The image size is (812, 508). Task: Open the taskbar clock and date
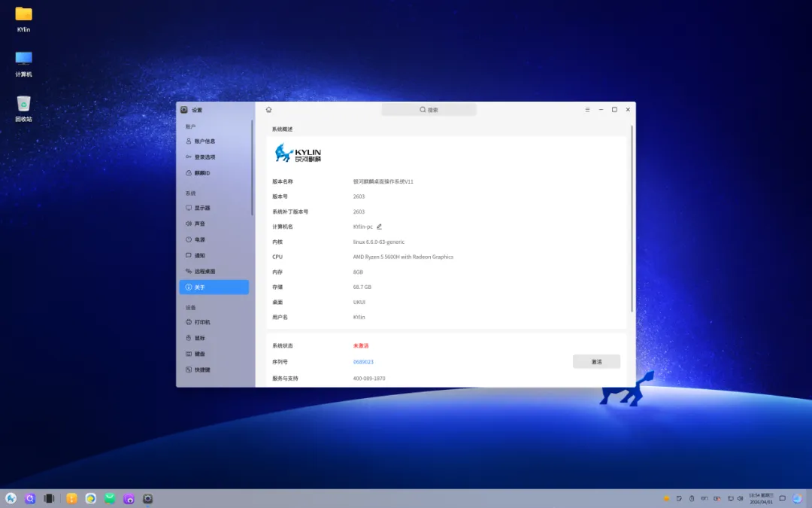761,499
